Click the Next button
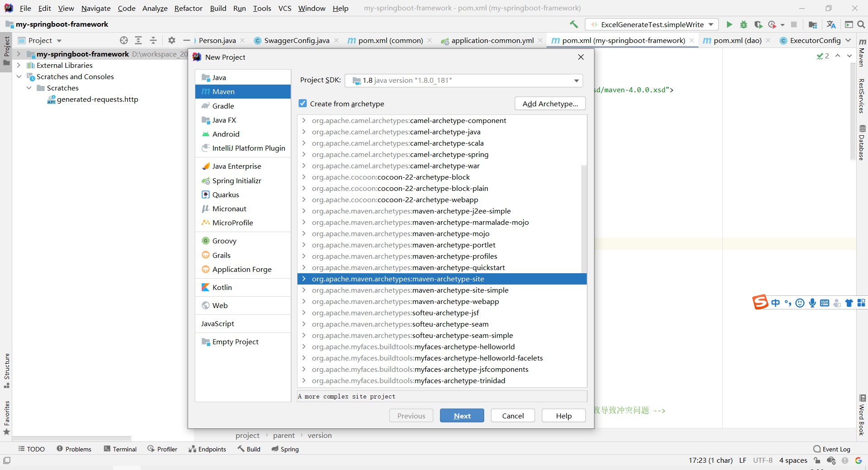Viewport: 868px width, 470px height. [462, 416]
